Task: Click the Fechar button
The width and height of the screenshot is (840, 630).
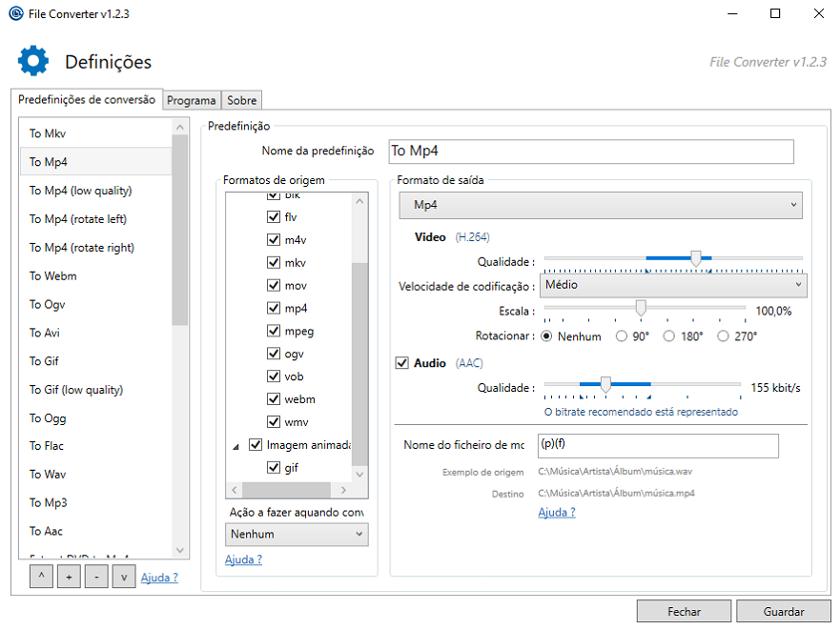Action: (684, 612)
